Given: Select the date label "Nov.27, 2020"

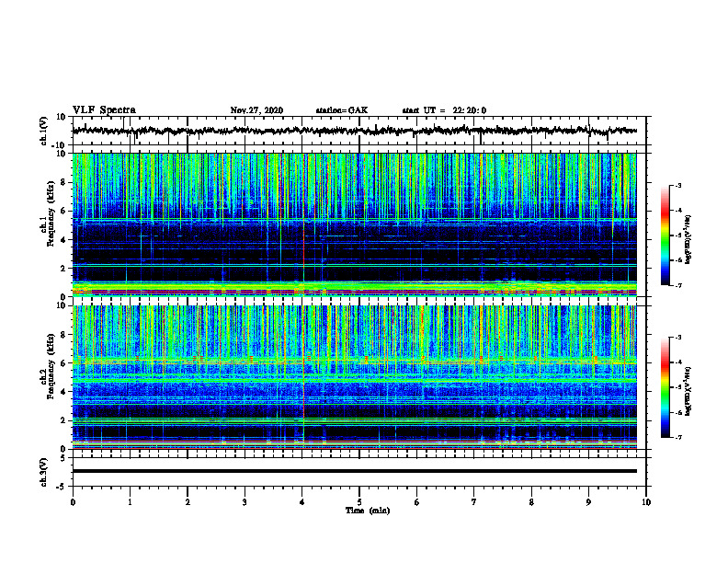Looking at the screenshot, I should click(x=256, y=110).
